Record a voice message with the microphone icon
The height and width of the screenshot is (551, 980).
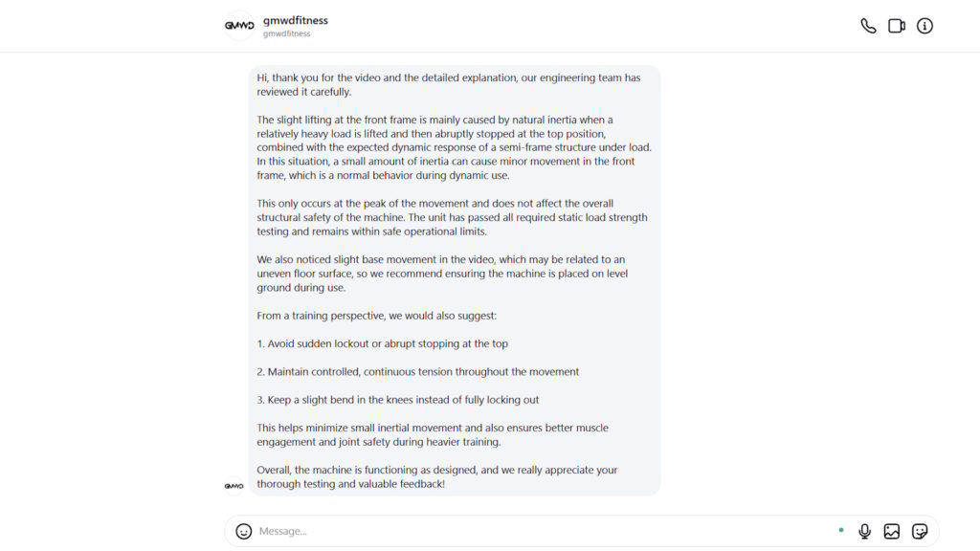pos(864,530)
